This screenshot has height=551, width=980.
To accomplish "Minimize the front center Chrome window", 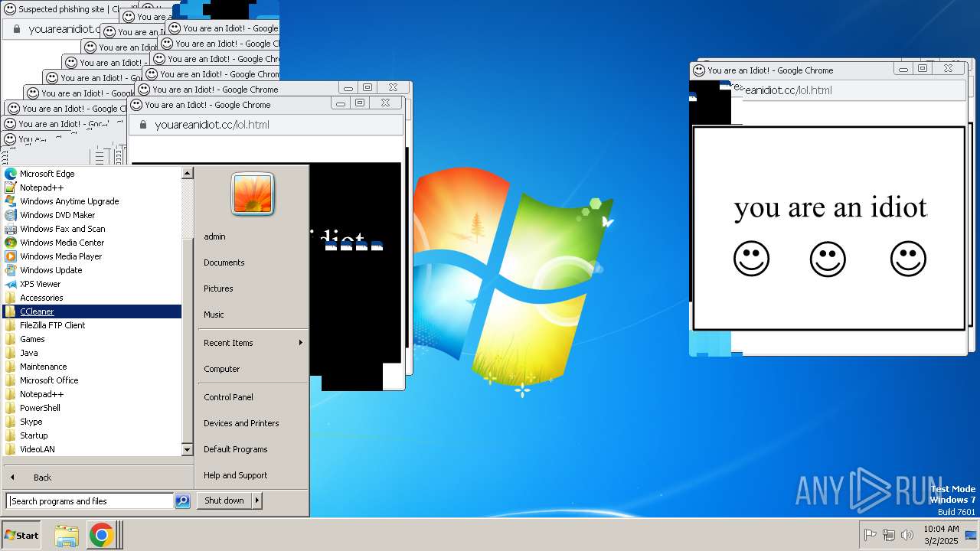I will click(x=341, y=103).
